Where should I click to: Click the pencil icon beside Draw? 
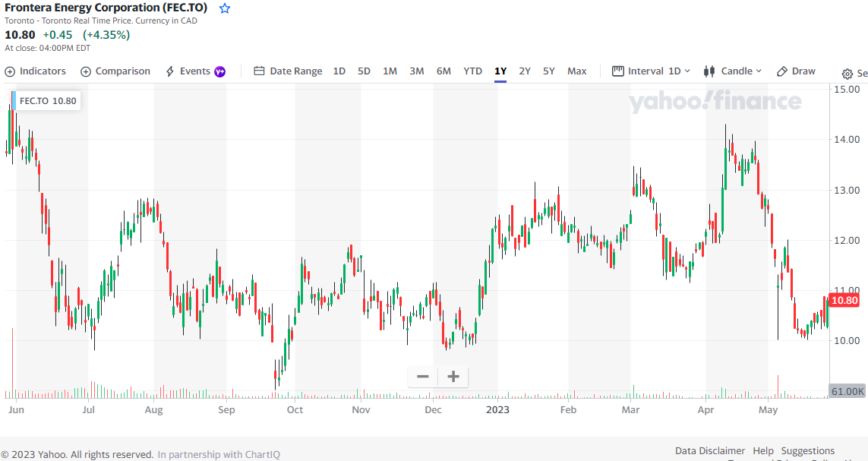781,71
